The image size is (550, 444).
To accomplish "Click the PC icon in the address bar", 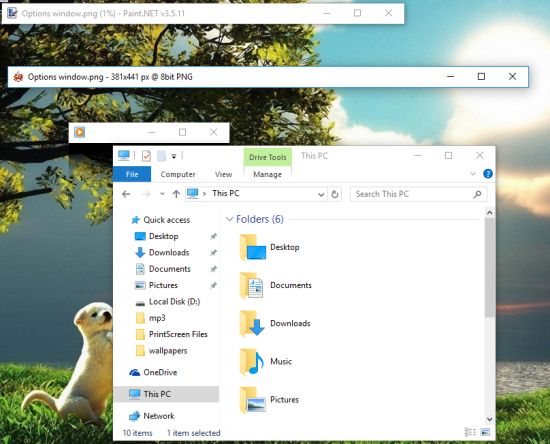I will point(193,193).
